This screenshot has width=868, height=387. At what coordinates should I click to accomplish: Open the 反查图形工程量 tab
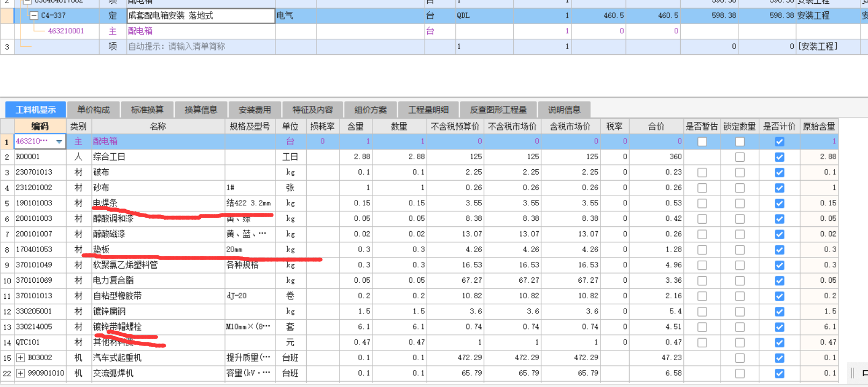point(498,110)
